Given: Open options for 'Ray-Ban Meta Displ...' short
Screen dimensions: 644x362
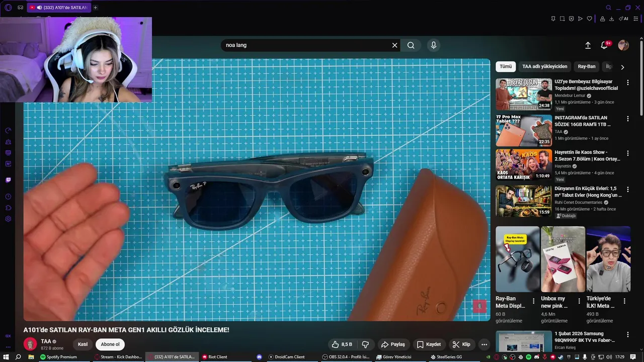Looking at the screenshot, I should [x=534, y=301].
